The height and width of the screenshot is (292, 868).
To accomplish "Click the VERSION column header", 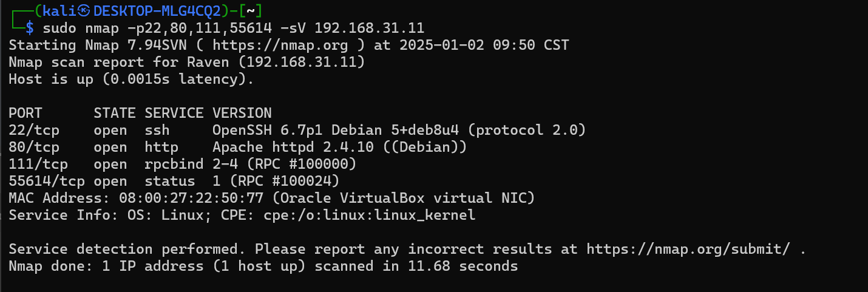I will 242,113.
